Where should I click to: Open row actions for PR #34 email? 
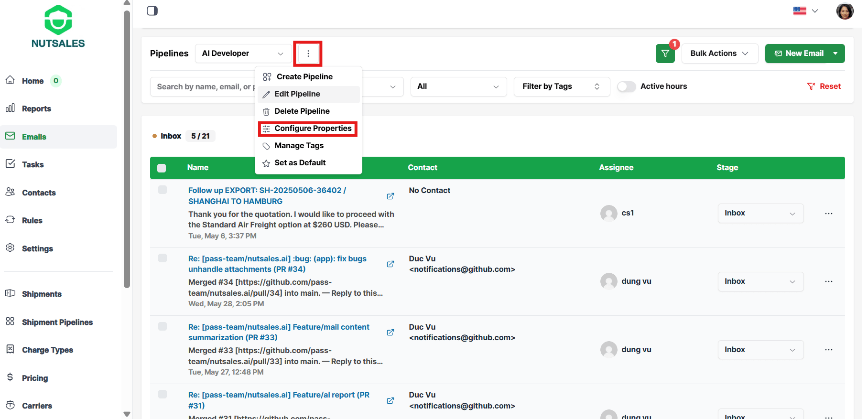[828, 281]
